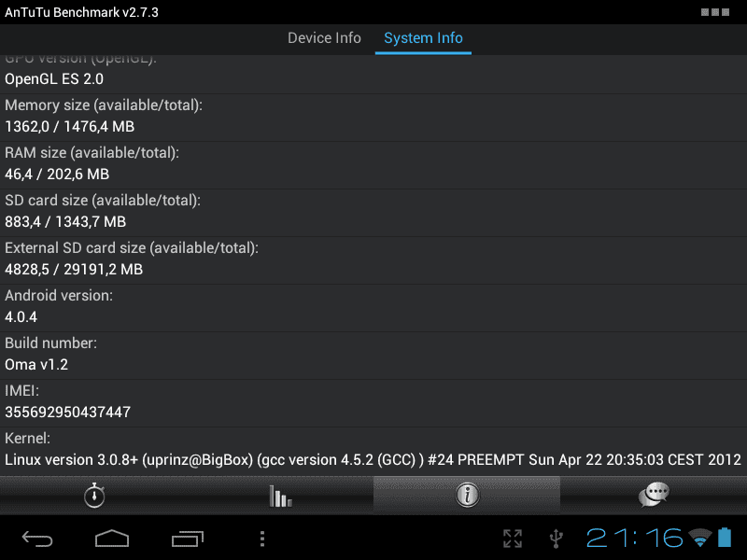The height and width of the screenshot is (560, 747).
Task: Tap the 21:16 clock display
Action: tap(635, 539)
